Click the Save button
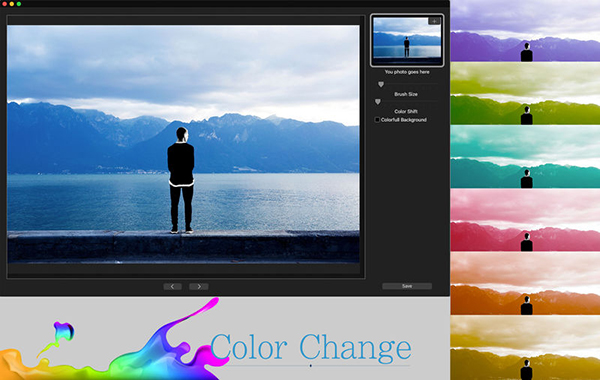The image size is (600, 380). (x=407, y=286)
